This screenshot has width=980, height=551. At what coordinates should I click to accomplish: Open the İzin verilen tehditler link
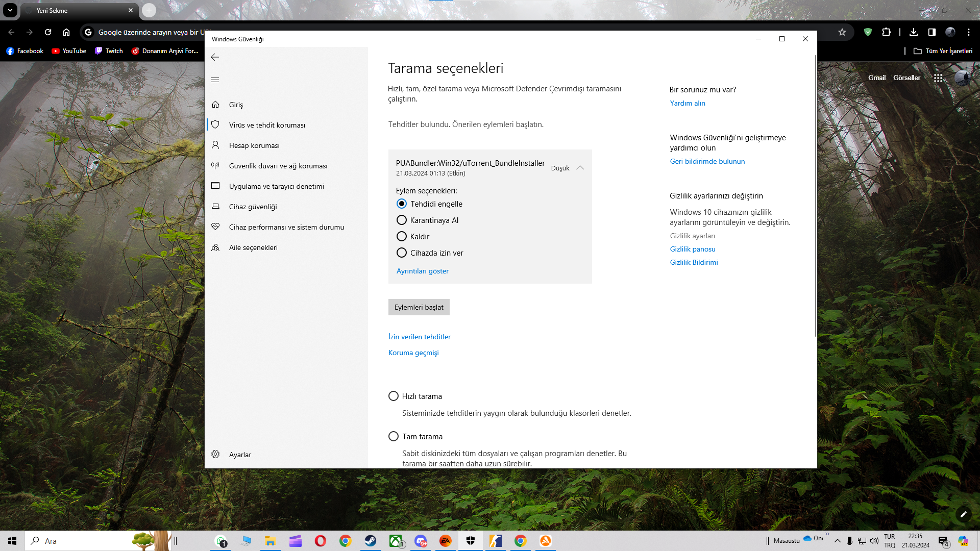pyautogui.click(x=420, y=337)
